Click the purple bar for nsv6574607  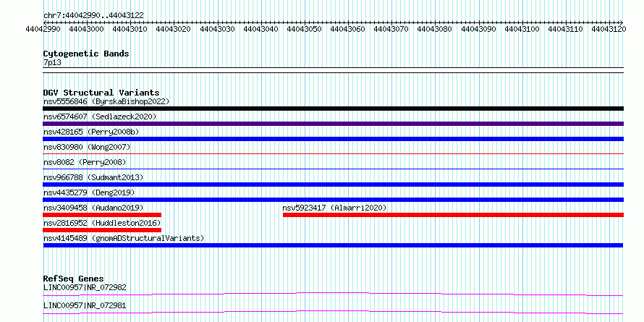pos(333,124)
